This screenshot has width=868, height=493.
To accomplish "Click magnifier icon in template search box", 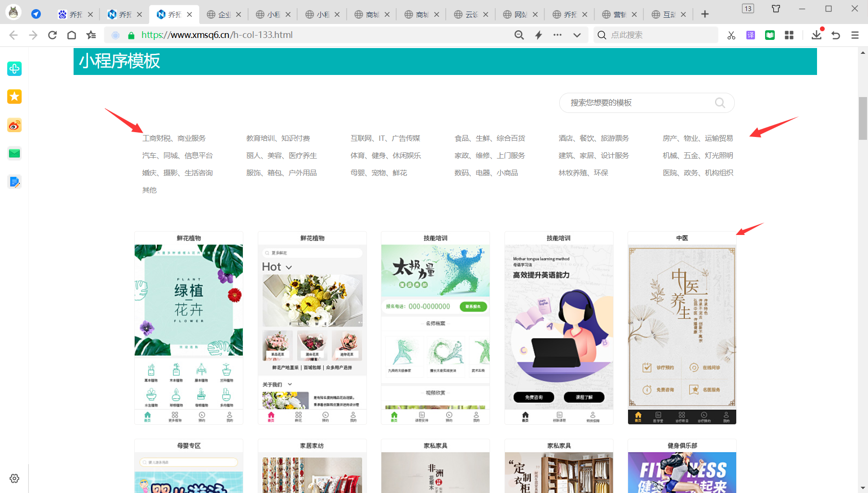I will pyautogui.click(x=719, y=103).
